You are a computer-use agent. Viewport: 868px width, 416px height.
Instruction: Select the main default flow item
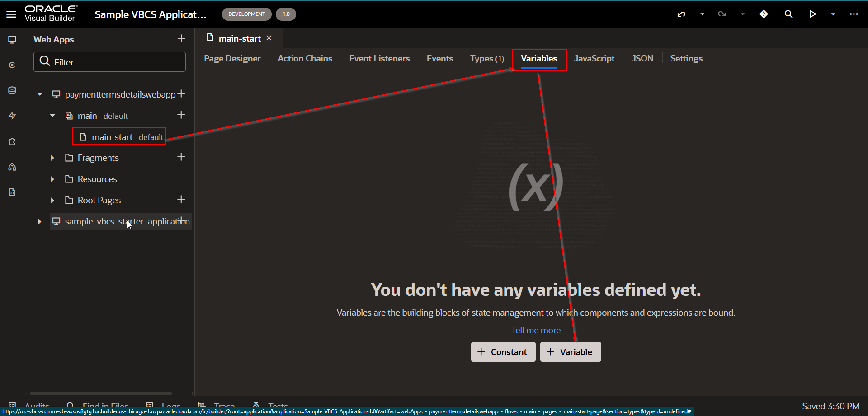pos(96,116)
